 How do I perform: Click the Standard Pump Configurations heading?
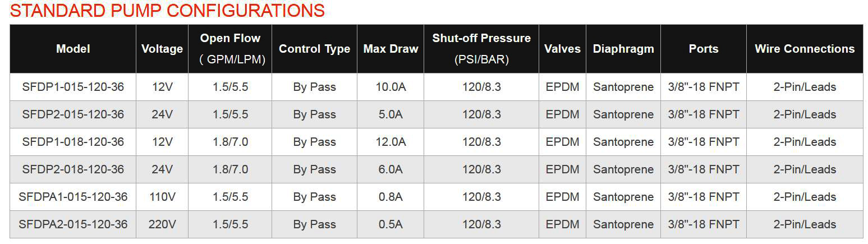coord(167,11)
